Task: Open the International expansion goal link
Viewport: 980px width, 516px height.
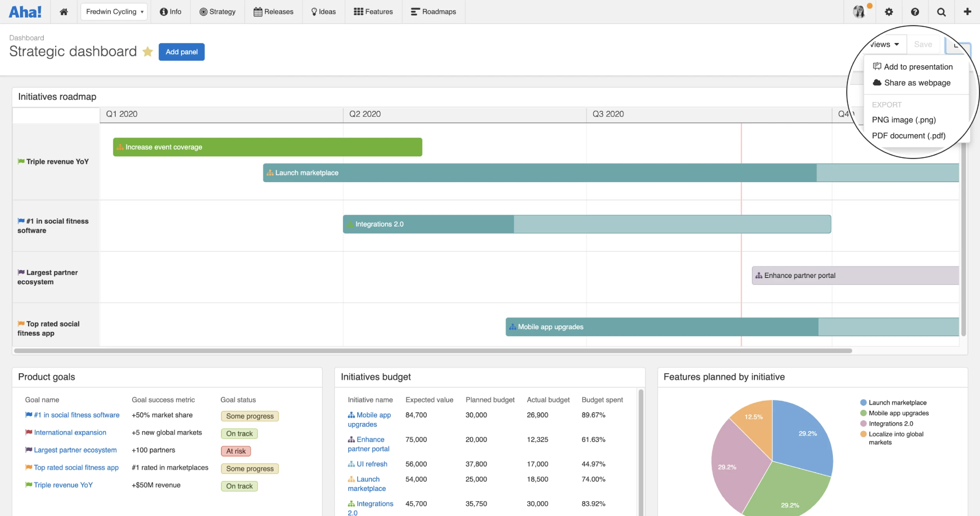Action: pyautogui.click(x=70, y=432)
